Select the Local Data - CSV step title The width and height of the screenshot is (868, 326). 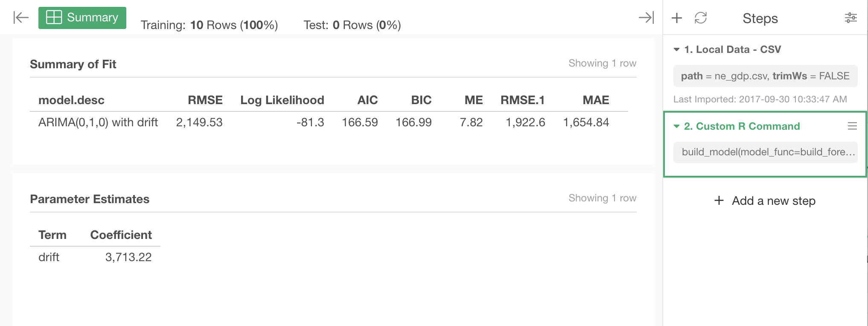point(732,49)
